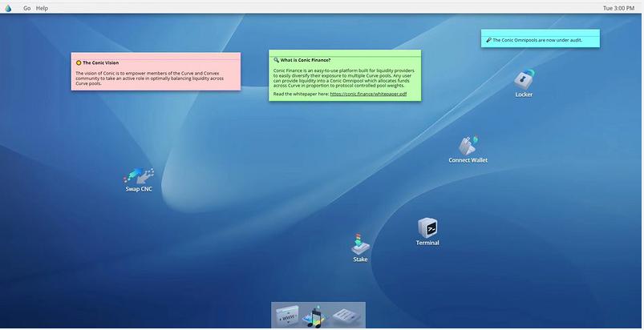
Task: Open the Stake desktop icon
Action: tap(360, 244)
